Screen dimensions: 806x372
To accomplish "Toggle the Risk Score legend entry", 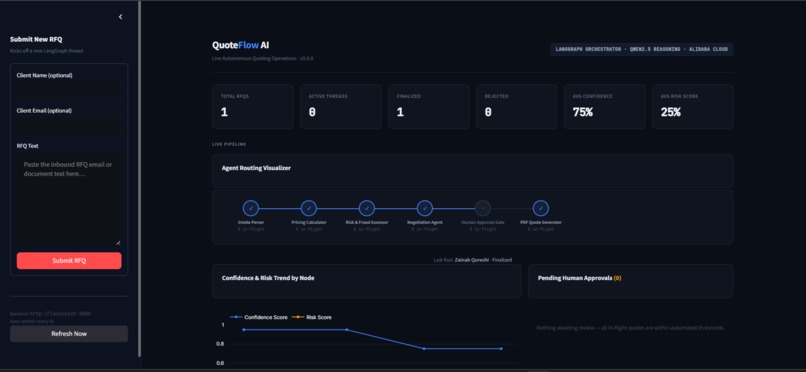I will coord(312,317).
